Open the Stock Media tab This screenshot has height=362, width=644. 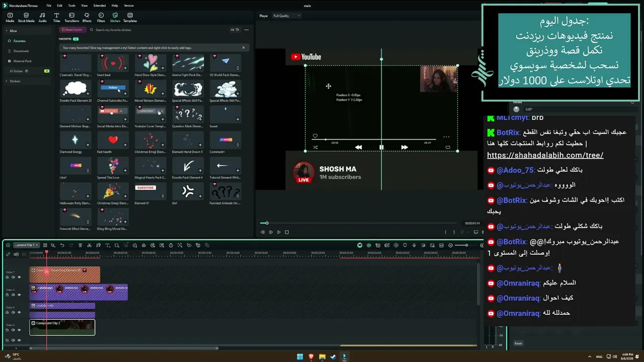(x=26, y=18)
